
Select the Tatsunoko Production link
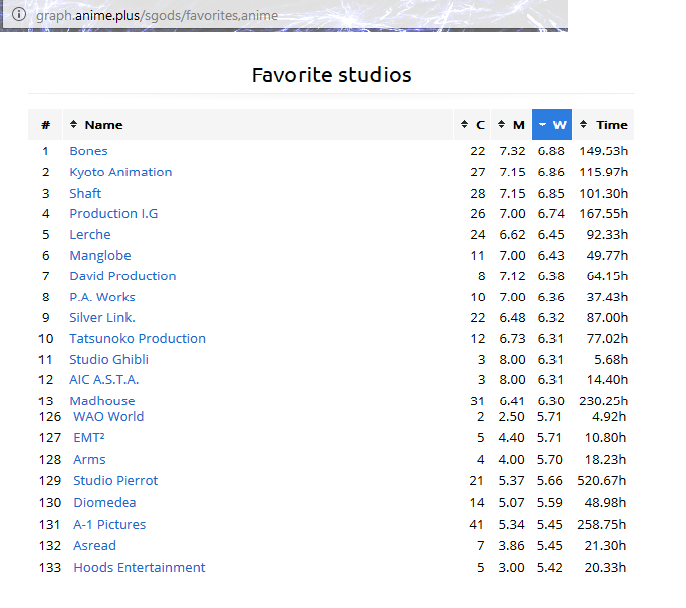(137, 338)
